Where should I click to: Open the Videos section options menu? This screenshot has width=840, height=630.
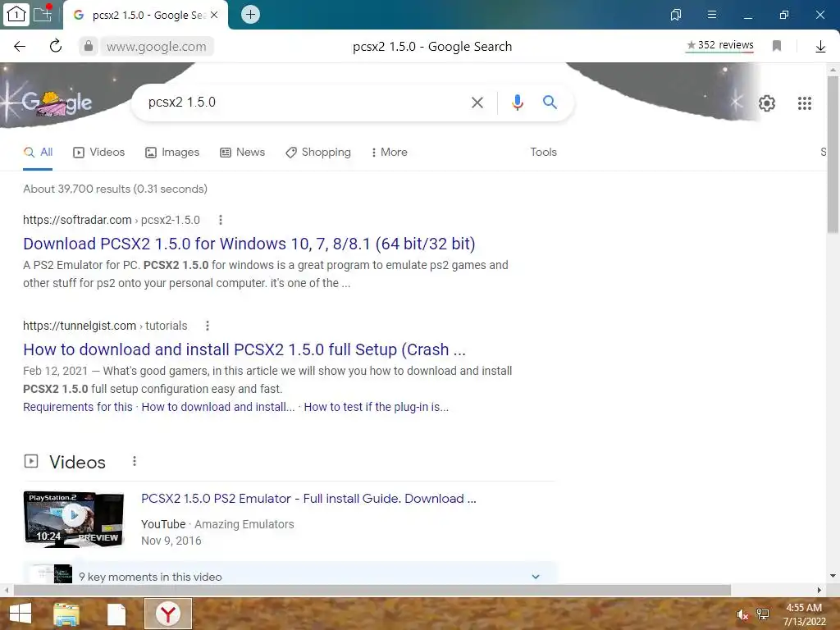click(x=135, y=461)
